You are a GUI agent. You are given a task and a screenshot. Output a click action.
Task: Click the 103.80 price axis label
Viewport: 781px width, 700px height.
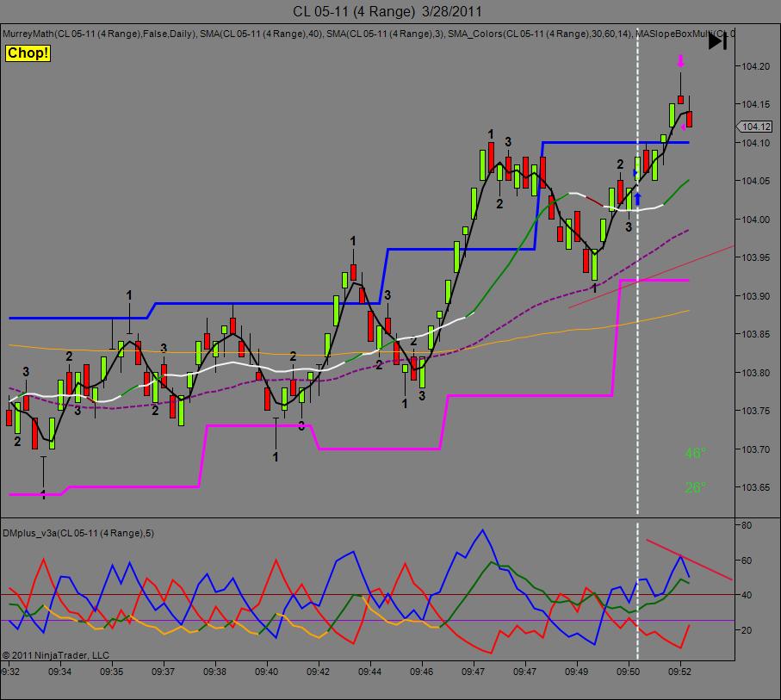click(x=755, y=373)
